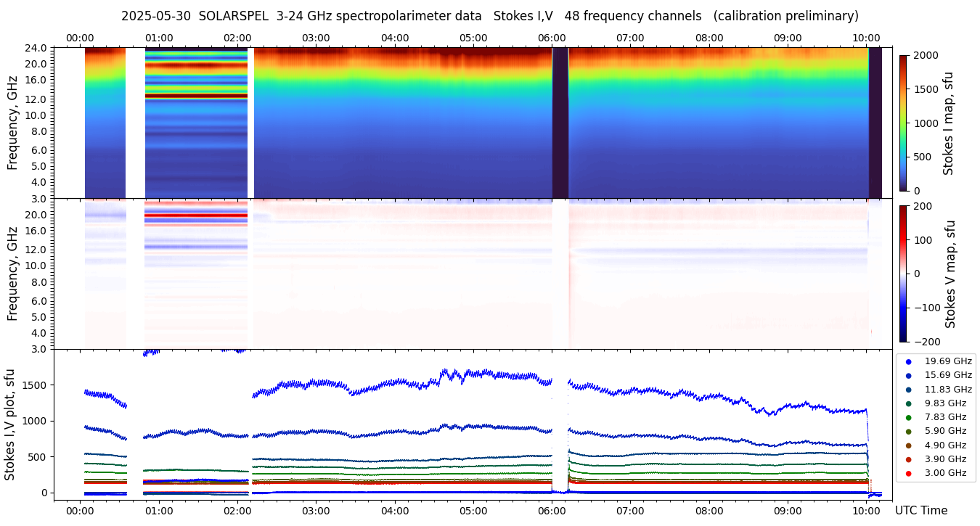Select the 11.83 GHz legend dot
This screenshot has height=526, width=980.
tap(908, 390)
